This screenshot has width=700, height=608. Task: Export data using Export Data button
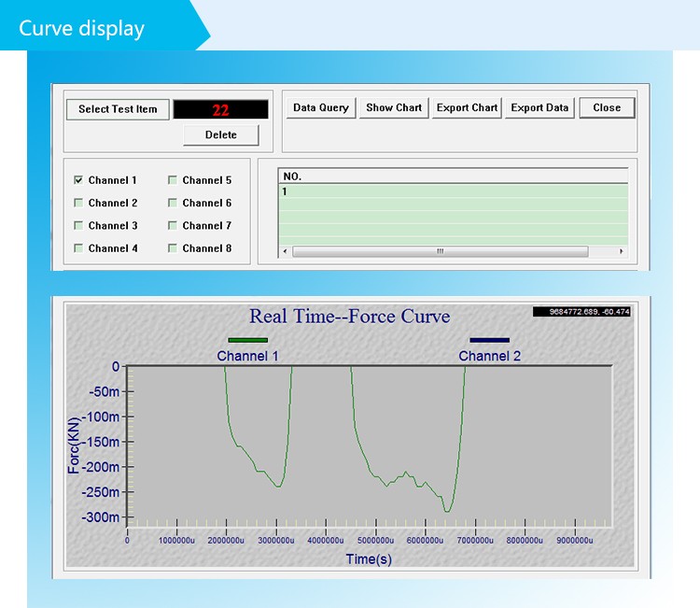point(539,107)
